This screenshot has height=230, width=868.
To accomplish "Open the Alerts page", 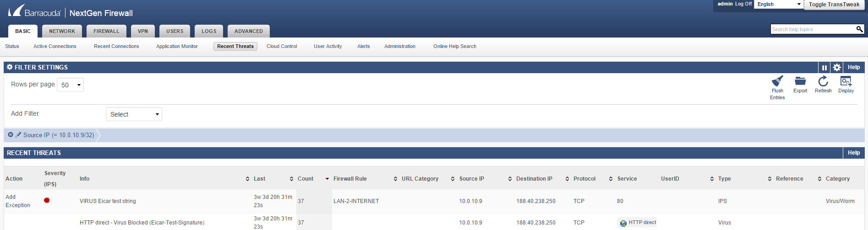I will 364,46.
